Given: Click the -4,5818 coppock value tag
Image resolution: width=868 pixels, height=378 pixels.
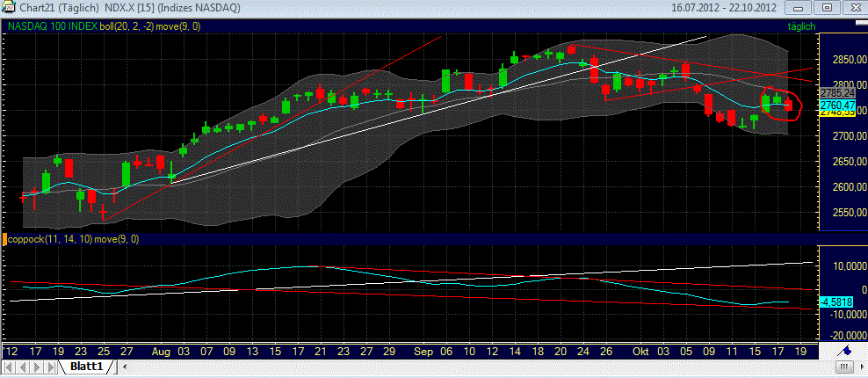Looking at the screenshot, I should [835, 302].
